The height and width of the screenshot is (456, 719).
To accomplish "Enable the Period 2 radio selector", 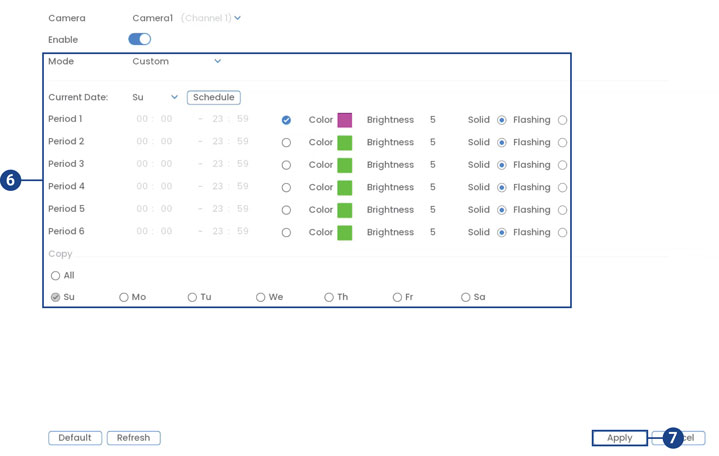I will [286, 143].
